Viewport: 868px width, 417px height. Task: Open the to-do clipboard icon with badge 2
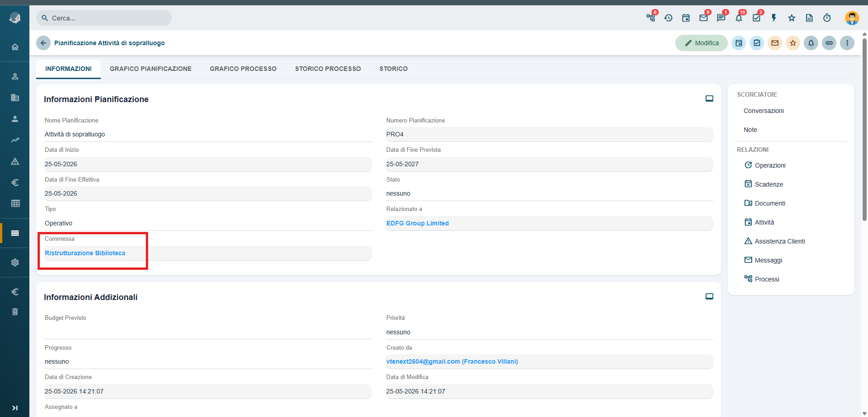pyautogui.click(x=756, y=18)
